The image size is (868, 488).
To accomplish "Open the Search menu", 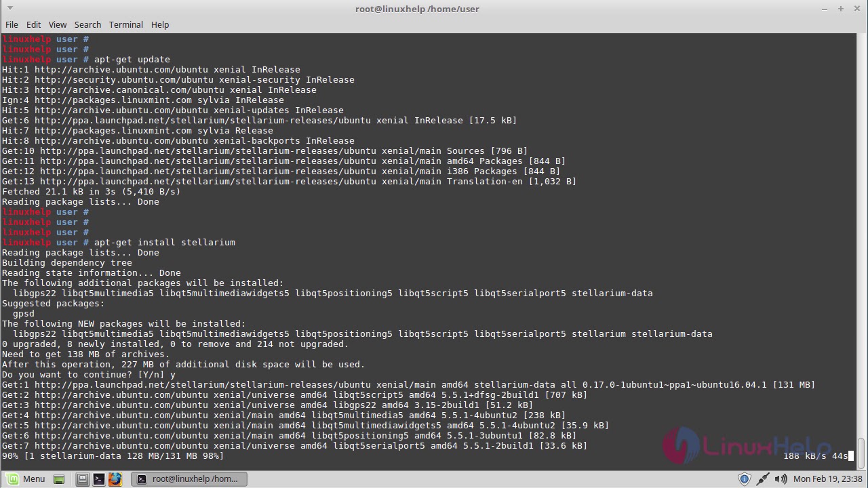I will [87, 24].
